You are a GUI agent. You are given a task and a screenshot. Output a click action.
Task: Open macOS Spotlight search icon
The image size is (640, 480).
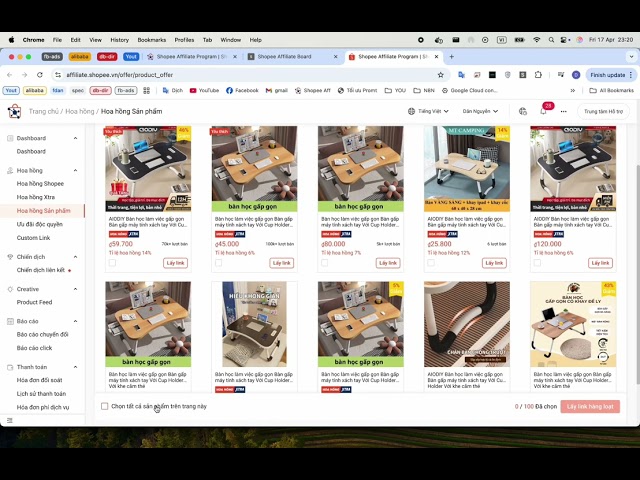coord(551,40)
